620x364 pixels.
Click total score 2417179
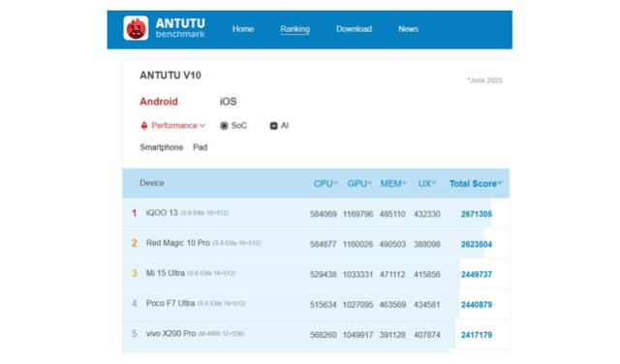pos(477,335)
